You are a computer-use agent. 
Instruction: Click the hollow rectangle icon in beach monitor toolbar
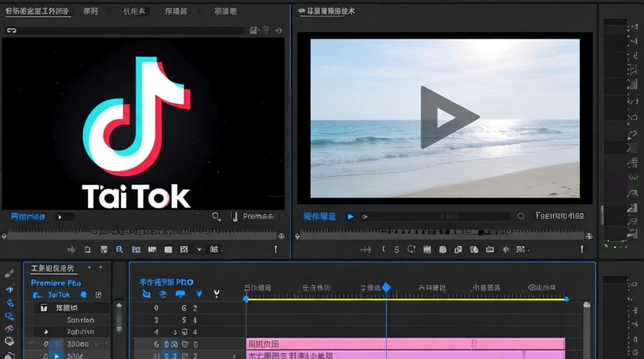tap(490, 249)
